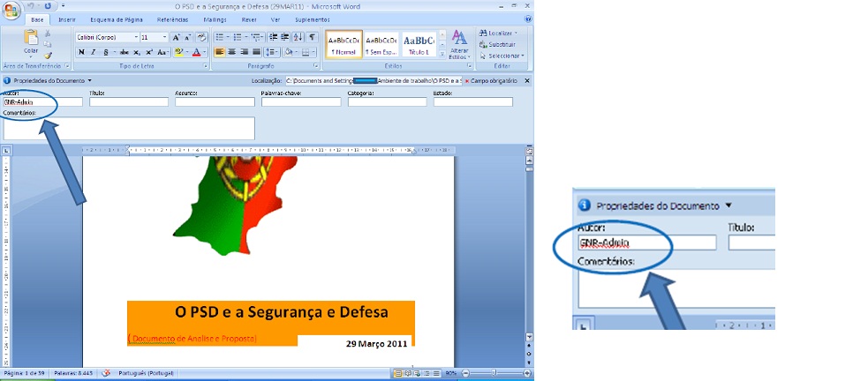Switch to the Inserir tab
The height and width of the screenshot is (381, 868).
[67, 20]
